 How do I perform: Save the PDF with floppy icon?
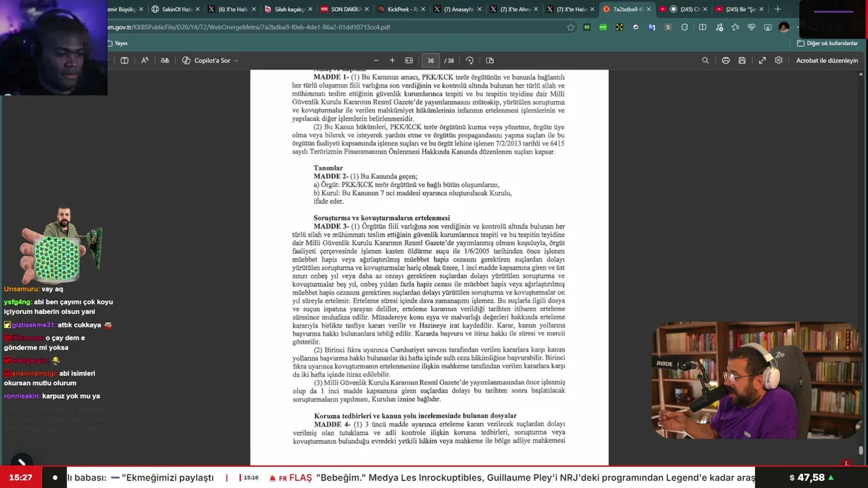pyautogui.click(x=742, y=60)
